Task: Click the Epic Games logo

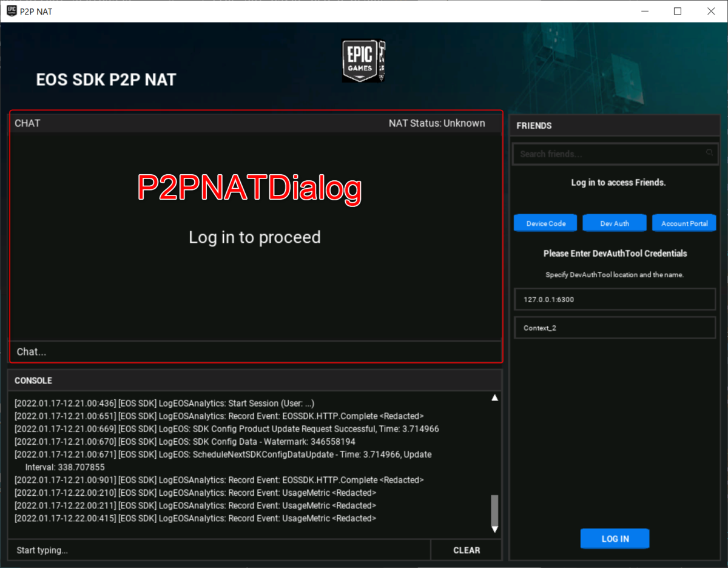Action: point(363,61)
